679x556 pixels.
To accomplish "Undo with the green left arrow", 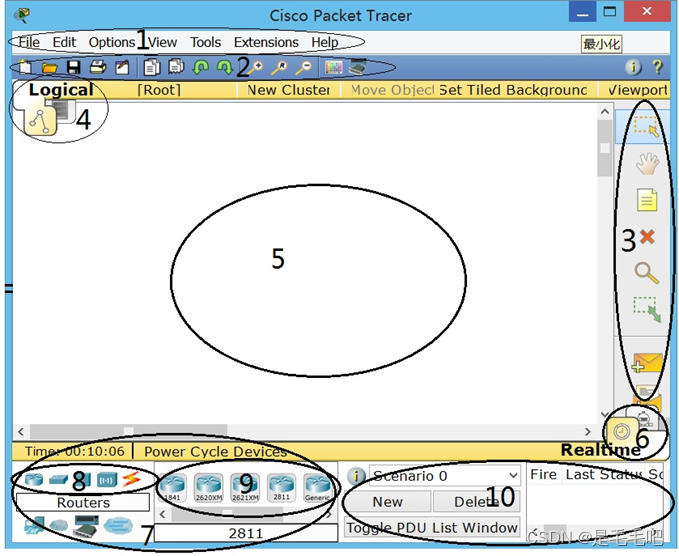I will click(200, 67).
